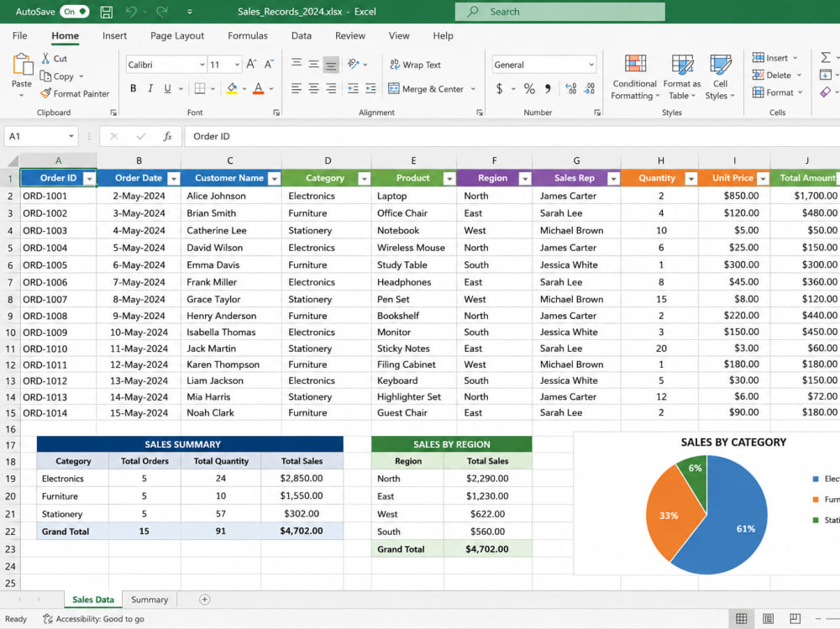Toggle Wrap Text
Image resolution: width=840 pixels, height=629 pixels.
point(415,65)
